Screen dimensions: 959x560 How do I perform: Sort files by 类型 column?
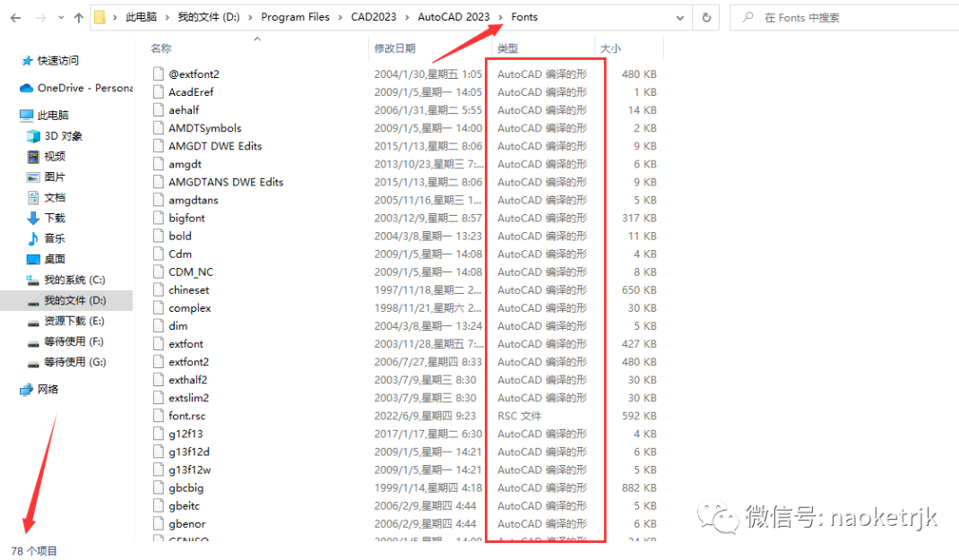pyautogui.click(x=507, y=48)
